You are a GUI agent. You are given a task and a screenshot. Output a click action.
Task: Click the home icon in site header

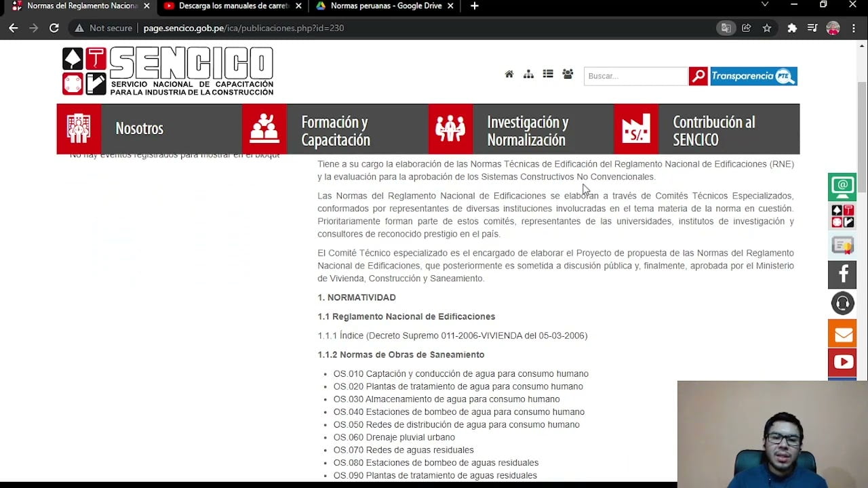coord(509,75)
